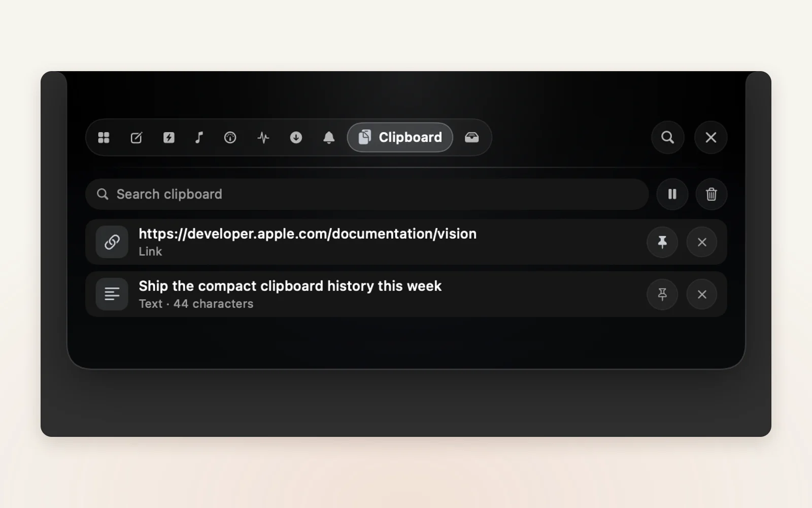
Task: Pause clipboard monitoring
Action: pyautogui.click(x=672, y=194)
